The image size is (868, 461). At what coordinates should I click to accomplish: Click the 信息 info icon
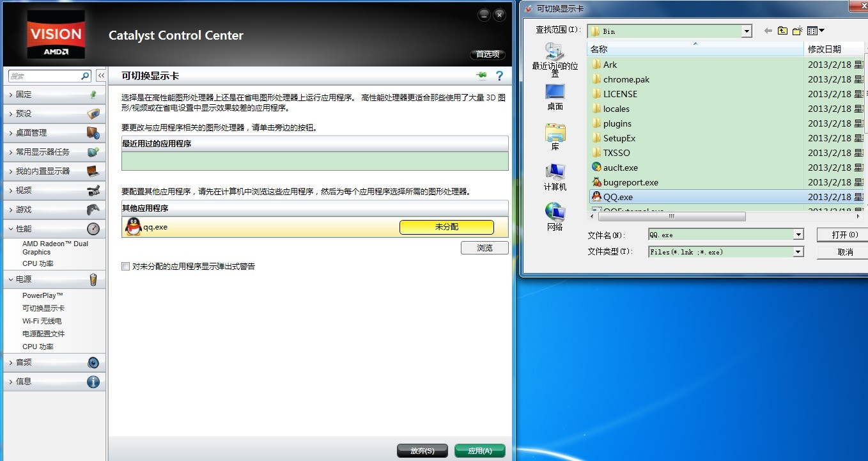tap(93, 381)
